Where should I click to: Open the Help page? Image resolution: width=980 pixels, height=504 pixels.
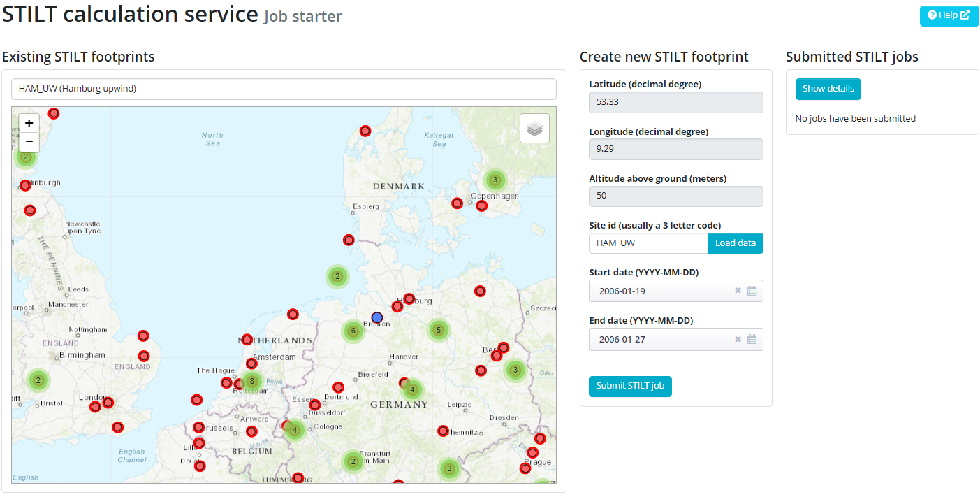point(949,15)
